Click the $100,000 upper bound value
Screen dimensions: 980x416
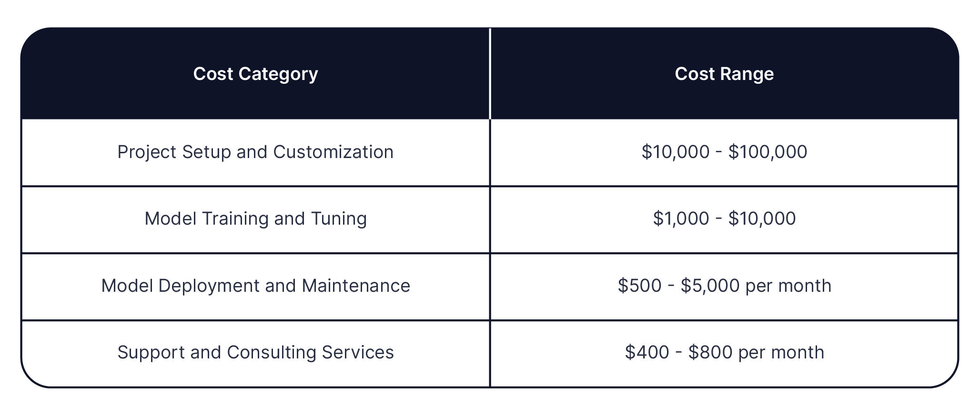[768, 152]
